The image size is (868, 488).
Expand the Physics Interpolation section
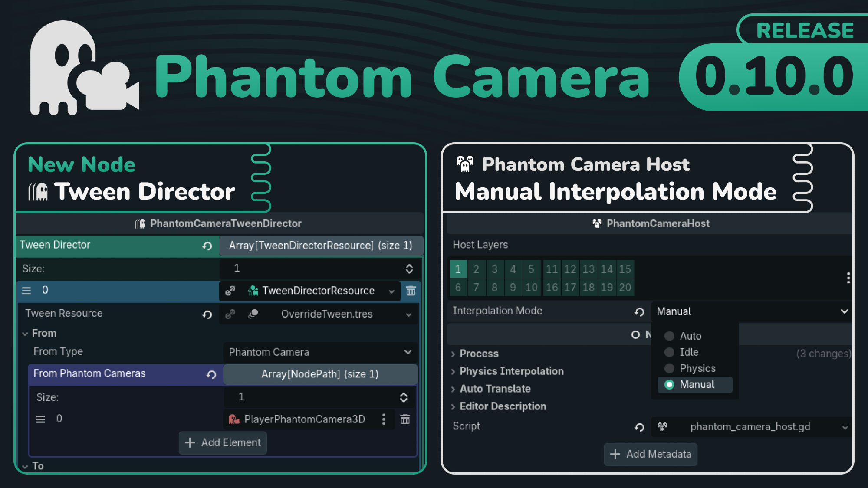pyautogui.click(x=511, y=371)
